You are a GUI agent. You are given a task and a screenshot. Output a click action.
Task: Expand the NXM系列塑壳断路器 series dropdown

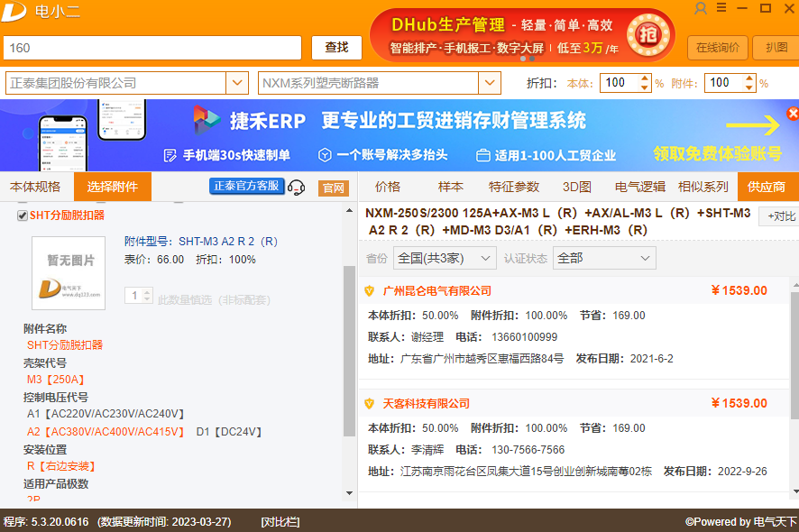click(x=490, y=83)
